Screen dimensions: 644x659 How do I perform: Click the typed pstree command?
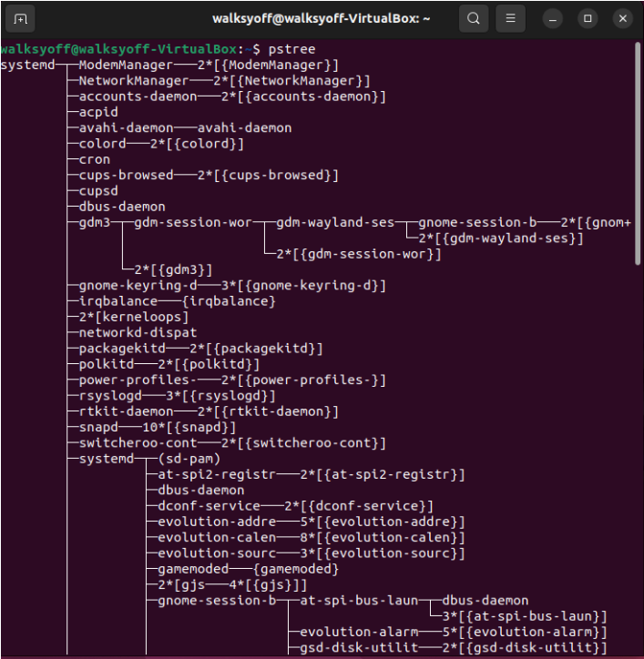click(x=291, y=49)
